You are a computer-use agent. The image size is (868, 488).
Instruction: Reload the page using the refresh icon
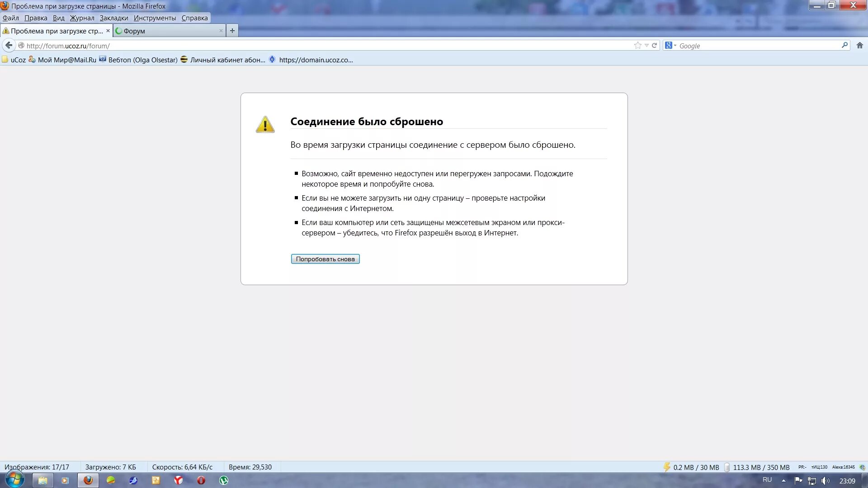pyautogui.click(x=654, y=45)
